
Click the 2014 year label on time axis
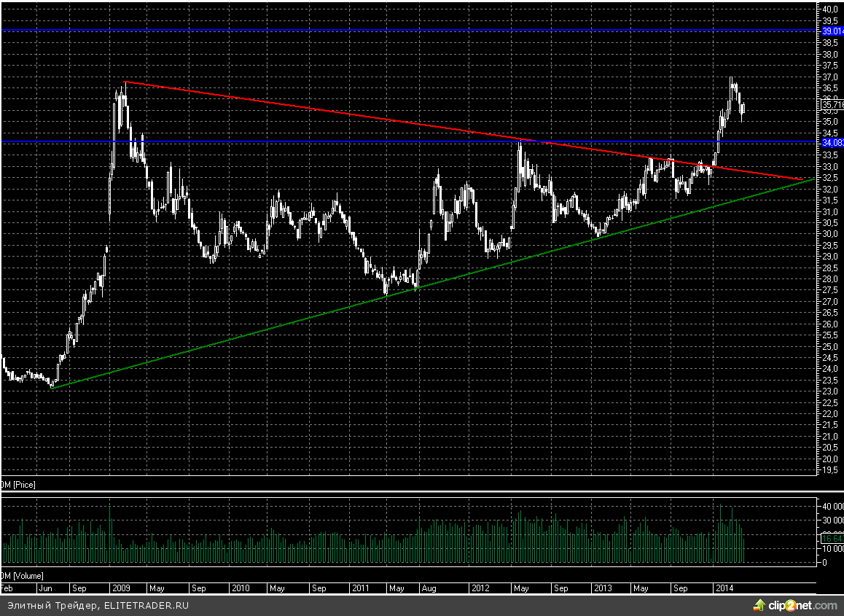coord(724,588)
